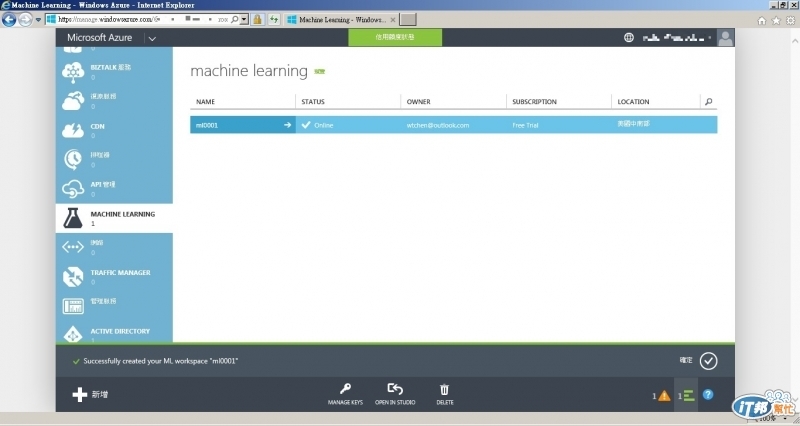Sort by the OWNER column header
This screenshot has height=426, width=800.
point(418,102)
